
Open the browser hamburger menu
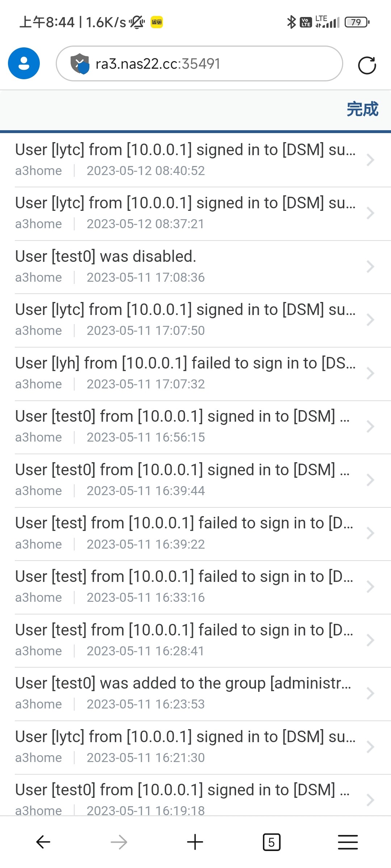(348, 842)
